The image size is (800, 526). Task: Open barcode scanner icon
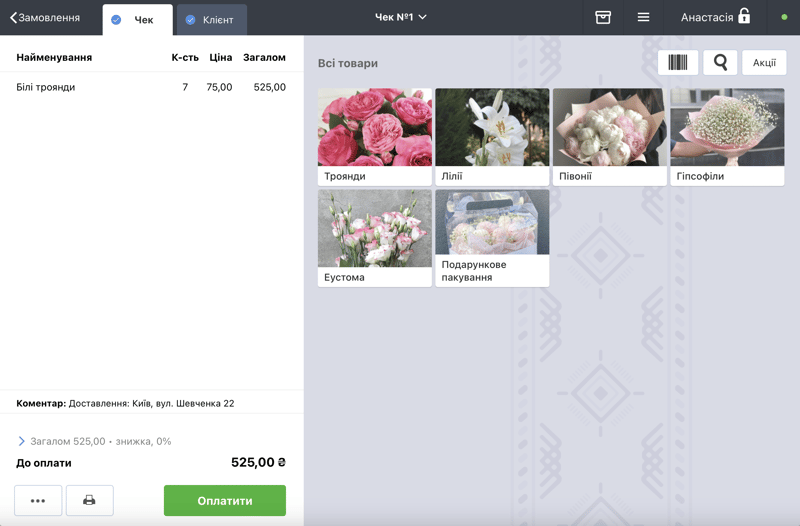point(678,63)
